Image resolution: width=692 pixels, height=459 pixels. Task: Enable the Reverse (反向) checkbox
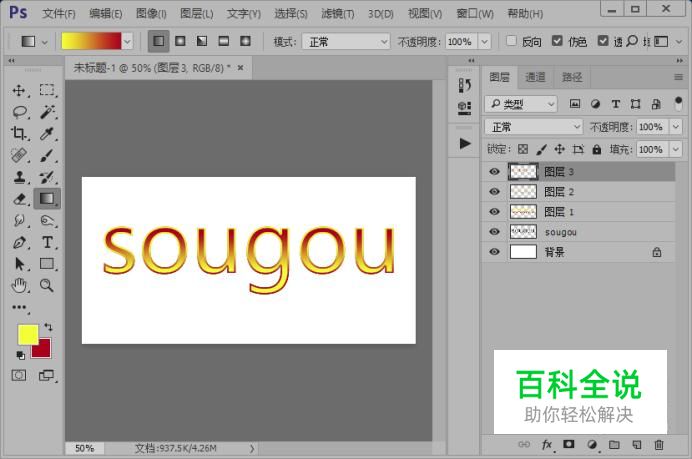pos(511,41)
